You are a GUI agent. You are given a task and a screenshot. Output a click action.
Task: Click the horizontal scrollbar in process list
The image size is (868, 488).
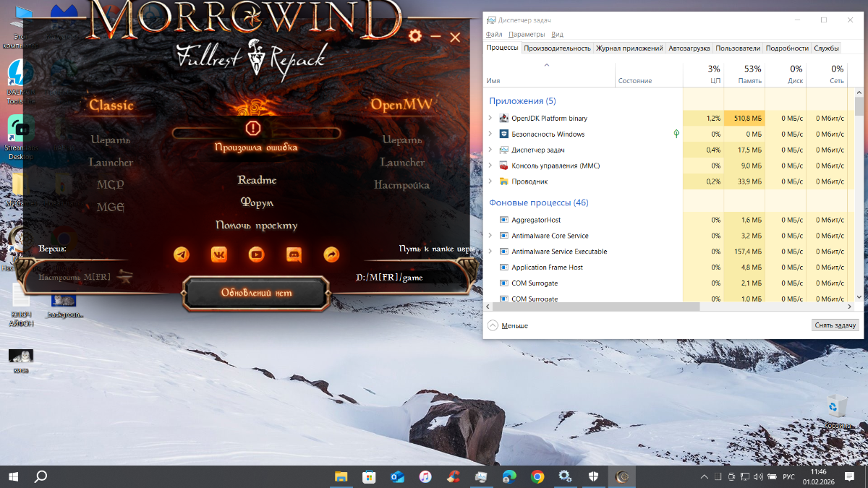(593, 307)
